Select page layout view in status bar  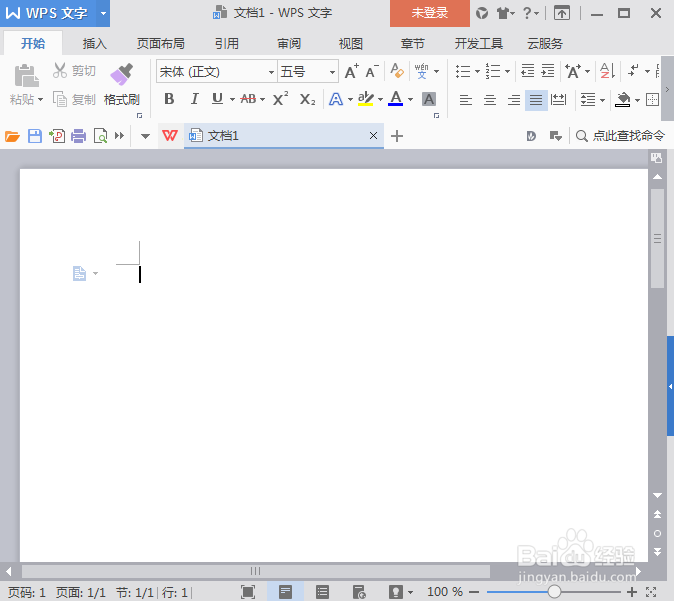[285, 592]
